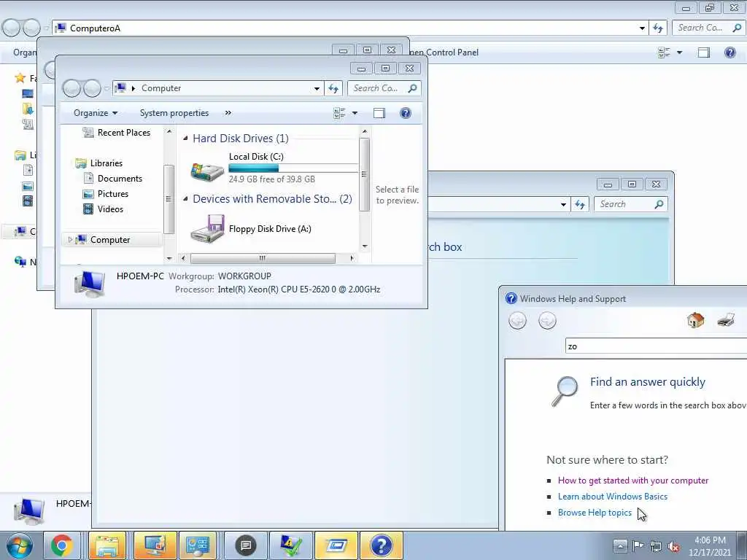Screen dimensions: 747x560
Task: Open 'Browse Help topics' link
Action: point(595,513)
